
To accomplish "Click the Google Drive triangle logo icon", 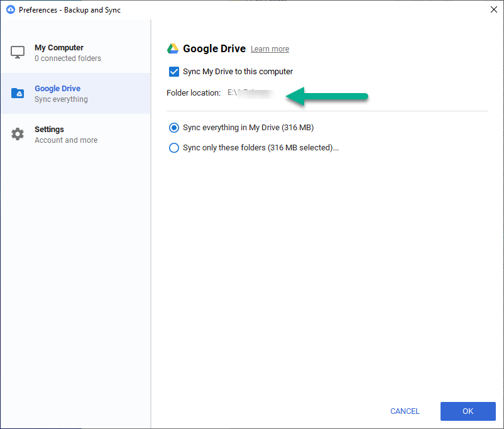I will (173, 48).
